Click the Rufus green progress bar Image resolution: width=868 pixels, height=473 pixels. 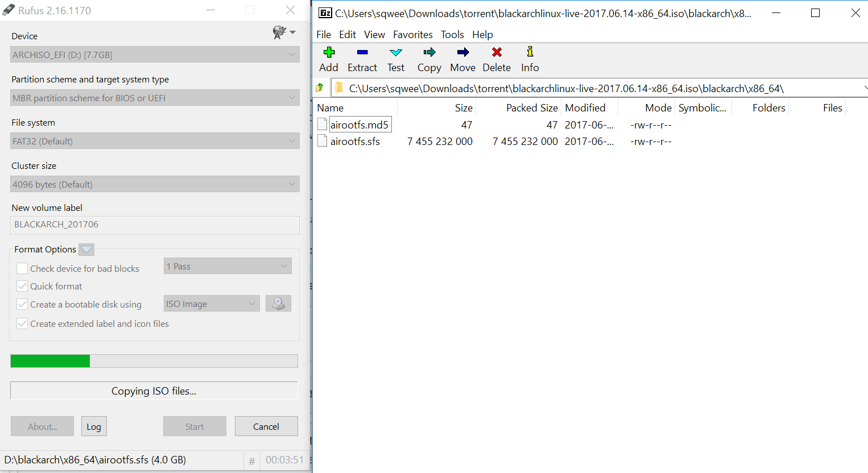pos(154,361)
